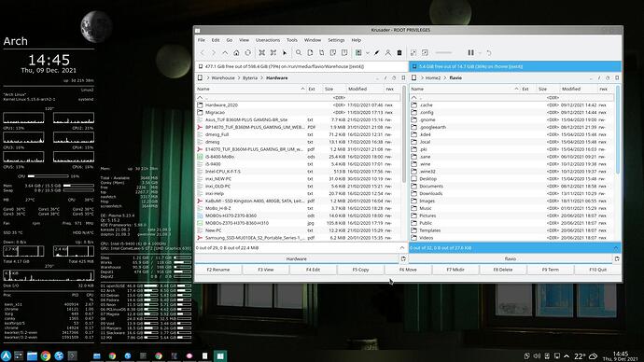644x362 pixels.
Task: Expand dropdown next to green terminal icon
Action: pos(368,53)
